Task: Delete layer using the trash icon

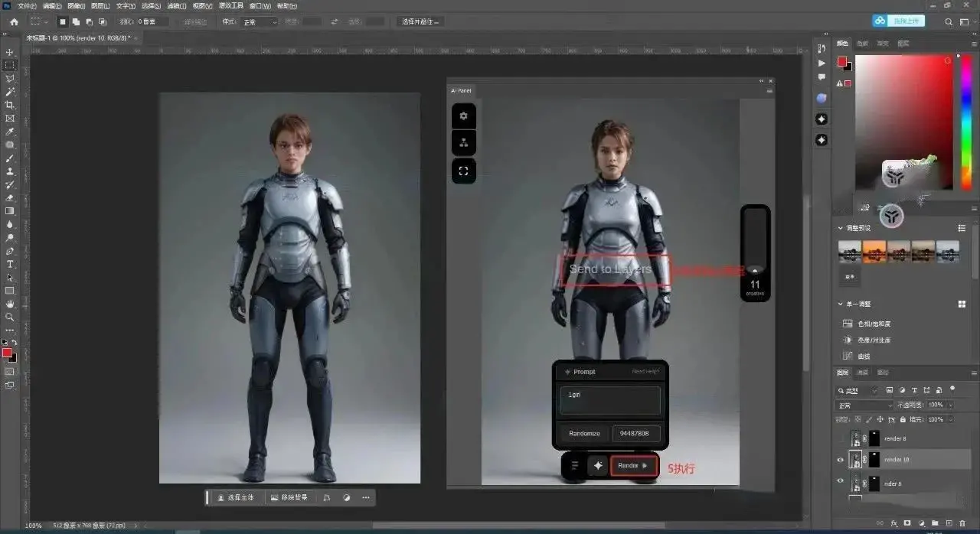Action: (x=964, y=522)
